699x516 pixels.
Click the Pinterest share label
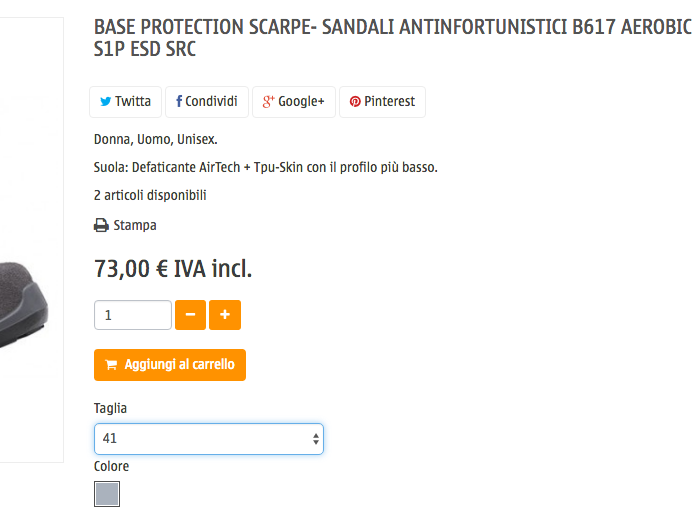coord(390,101)
